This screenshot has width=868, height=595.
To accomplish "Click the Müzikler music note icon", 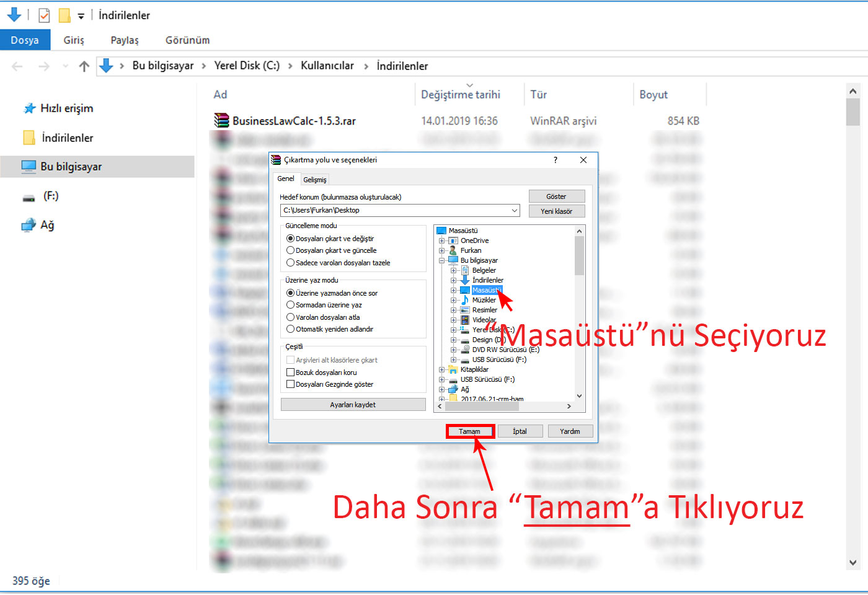I will click(465, 300).
